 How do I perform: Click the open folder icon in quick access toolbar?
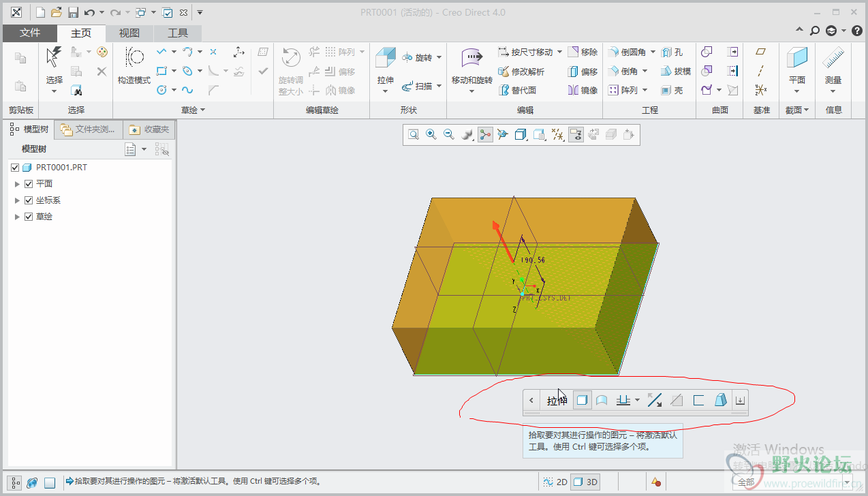[57, 12]
